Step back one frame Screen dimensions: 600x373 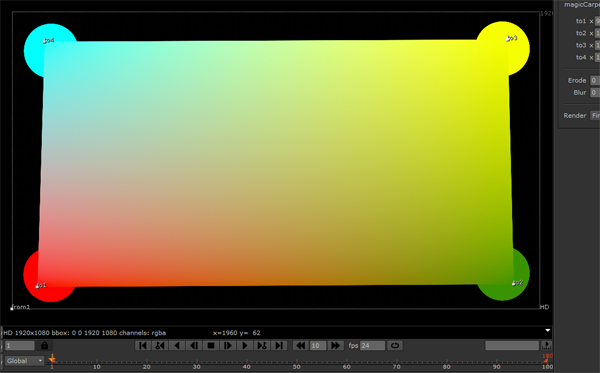[x=194, y=345]
